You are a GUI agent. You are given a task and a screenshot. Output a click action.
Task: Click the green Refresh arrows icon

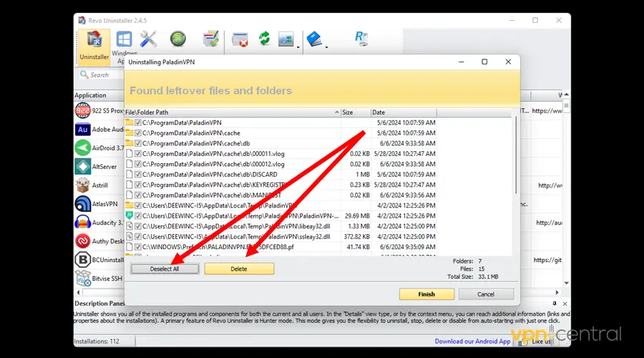coord(265,39)
